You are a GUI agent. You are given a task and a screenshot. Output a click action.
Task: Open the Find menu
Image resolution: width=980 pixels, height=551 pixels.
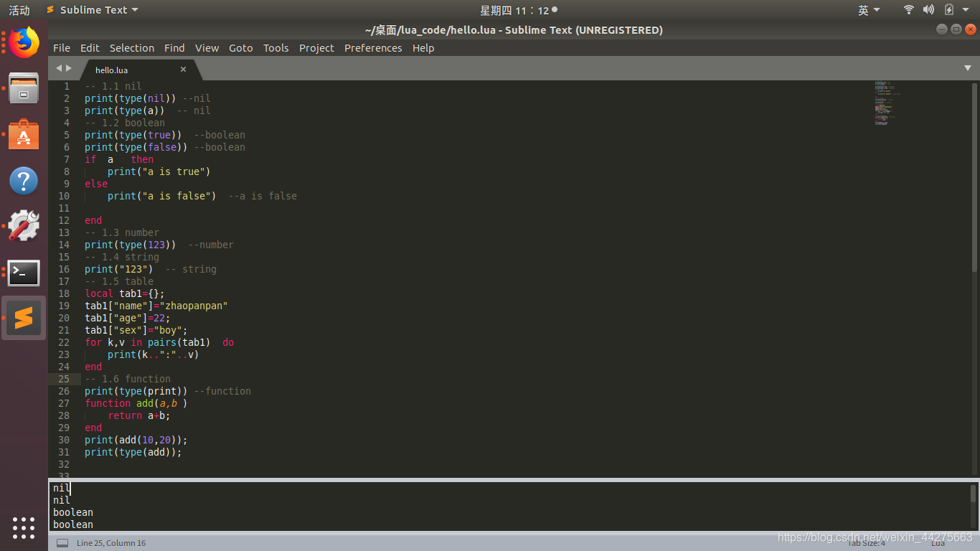click(174, 48)
